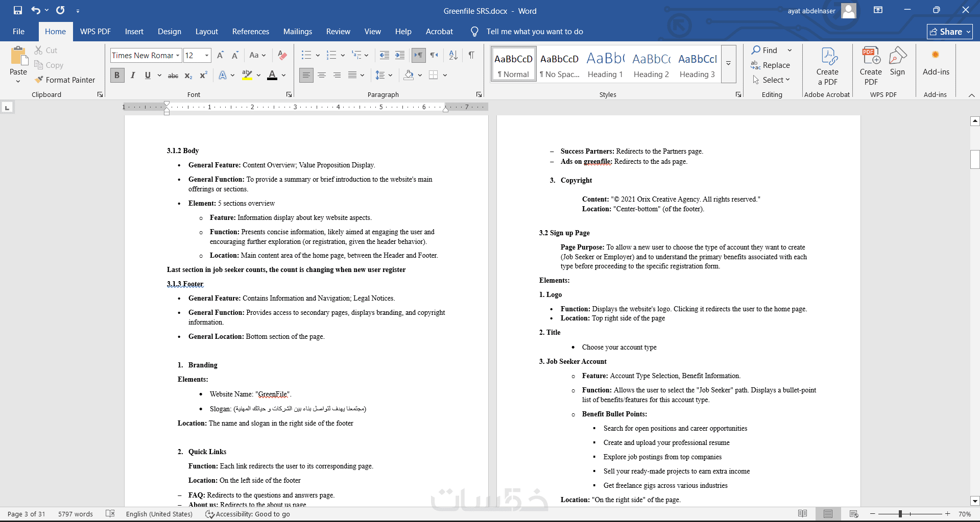Switch to the Design tab
This screenshot has height=522, width=980.
[x=170, y=31]
